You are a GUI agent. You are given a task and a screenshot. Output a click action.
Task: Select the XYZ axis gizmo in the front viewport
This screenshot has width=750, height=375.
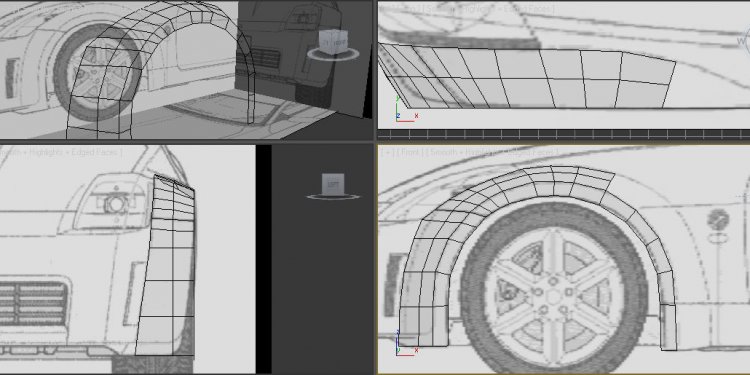pos(406,343)
